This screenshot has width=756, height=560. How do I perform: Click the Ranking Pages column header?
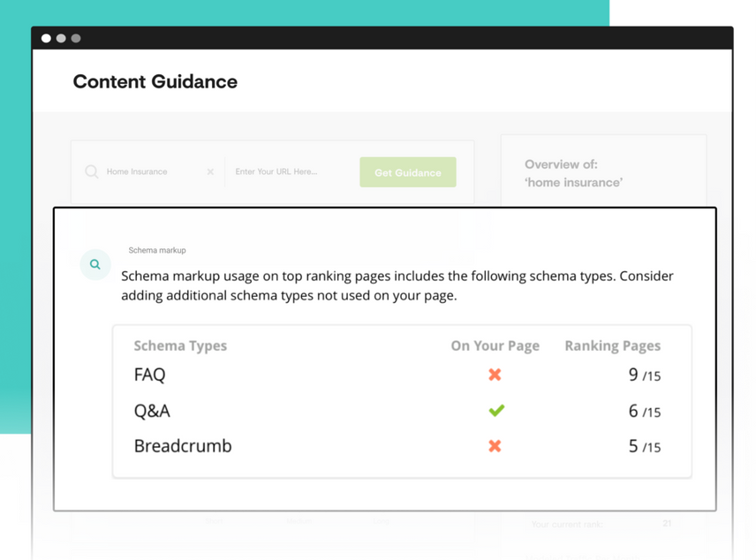coord(613,346)
